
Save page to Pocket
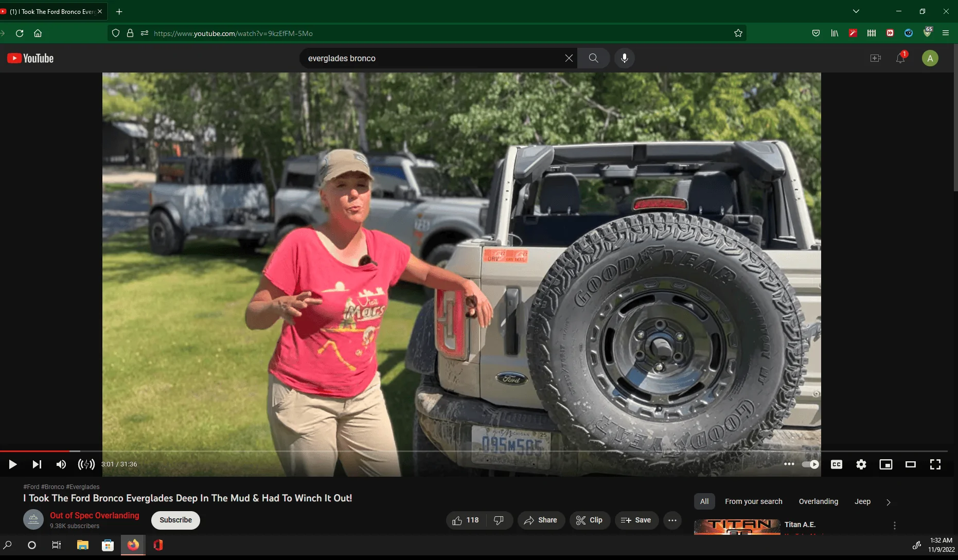coord(816,33)
